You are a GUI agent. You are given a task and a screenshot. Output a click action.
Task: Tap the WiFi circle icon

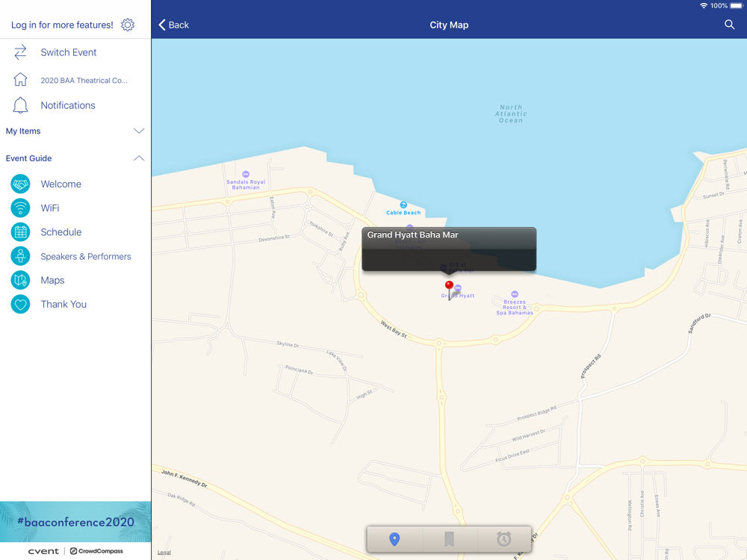20,208
